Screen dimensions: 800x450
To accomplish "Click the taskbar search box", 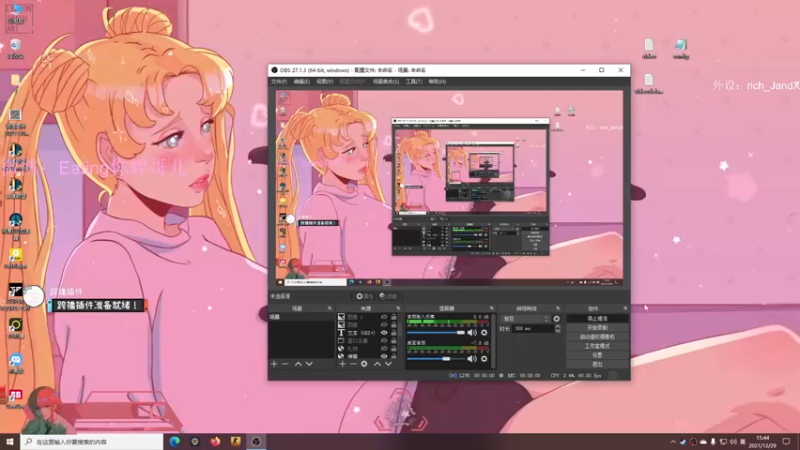I will point(92,441).
